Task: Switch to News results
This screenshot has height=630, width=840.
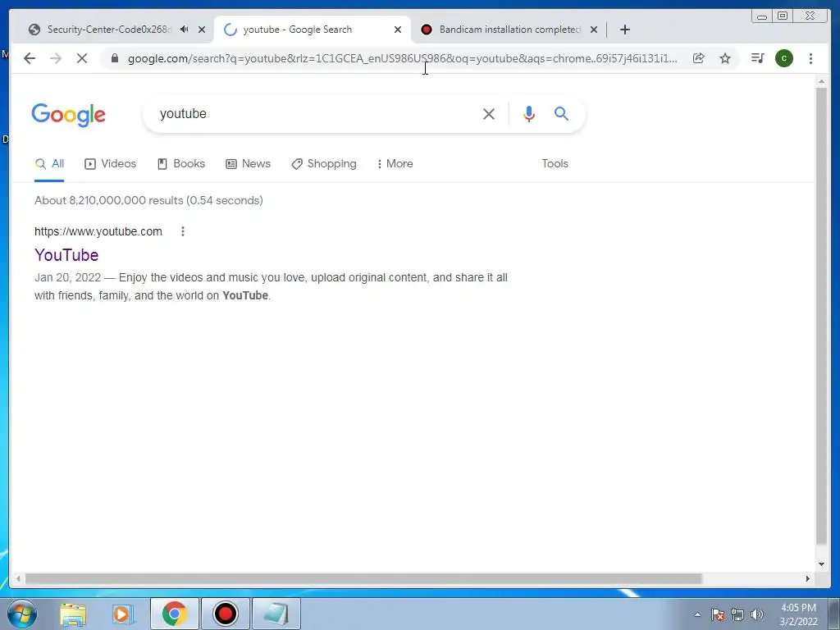Action: [x=248, y=164]
